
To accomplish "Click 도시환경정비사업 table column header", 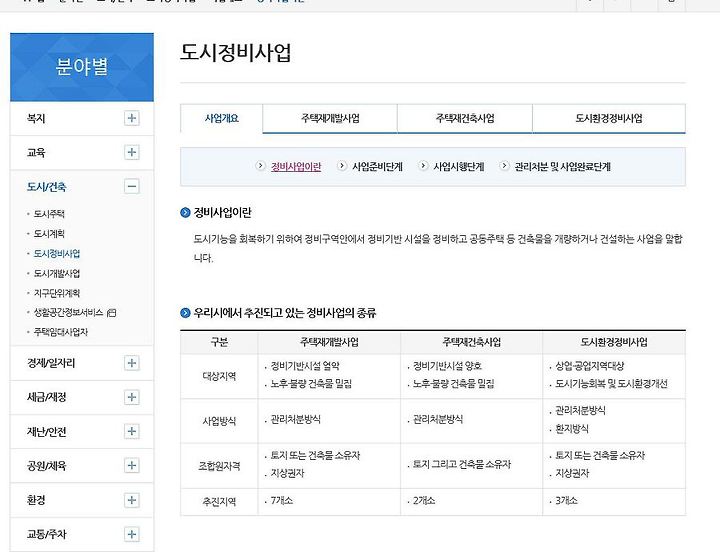I will coord(614,342).
